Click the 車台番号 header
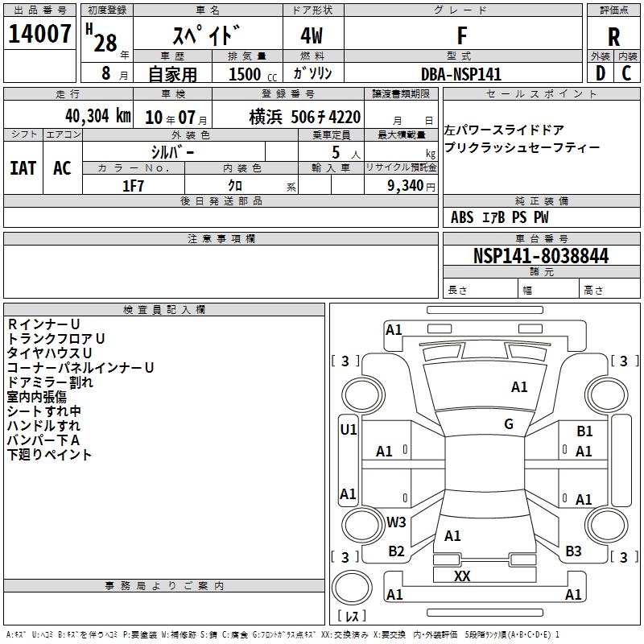Screen dimensions: 644x644 tap(541, 238)
